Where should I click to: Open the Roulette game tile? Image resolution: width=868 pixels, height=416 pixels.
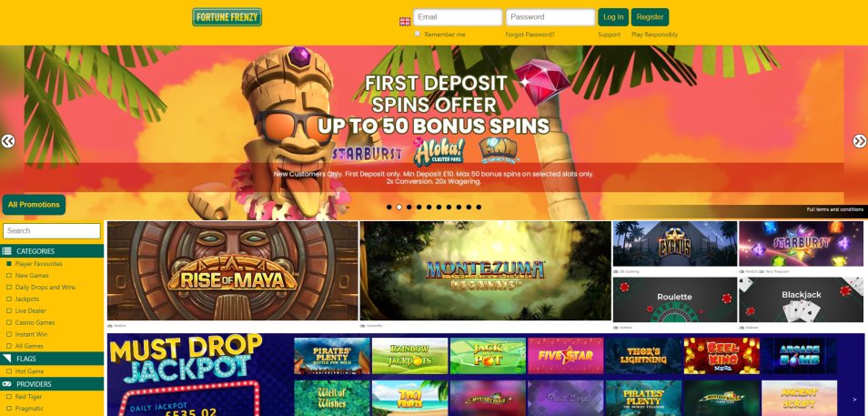coord(675,299)
